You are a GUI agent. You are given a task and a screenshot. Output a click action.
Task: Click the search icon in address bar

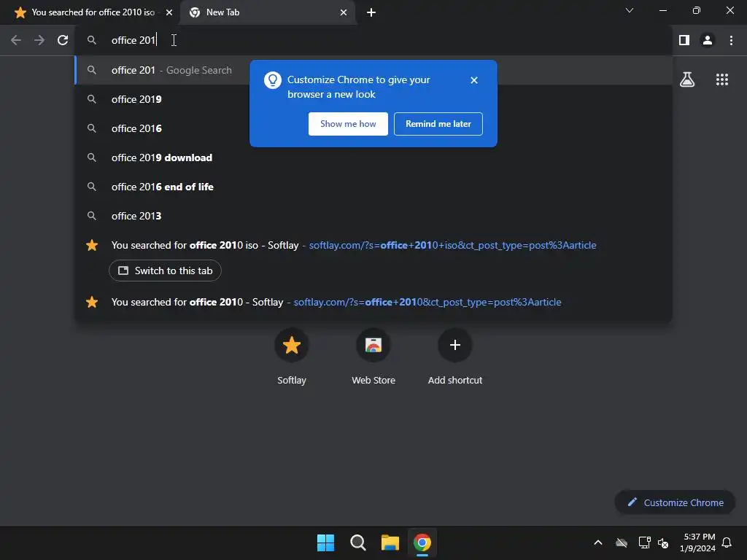pyautogui.click(x=91, y=41)
